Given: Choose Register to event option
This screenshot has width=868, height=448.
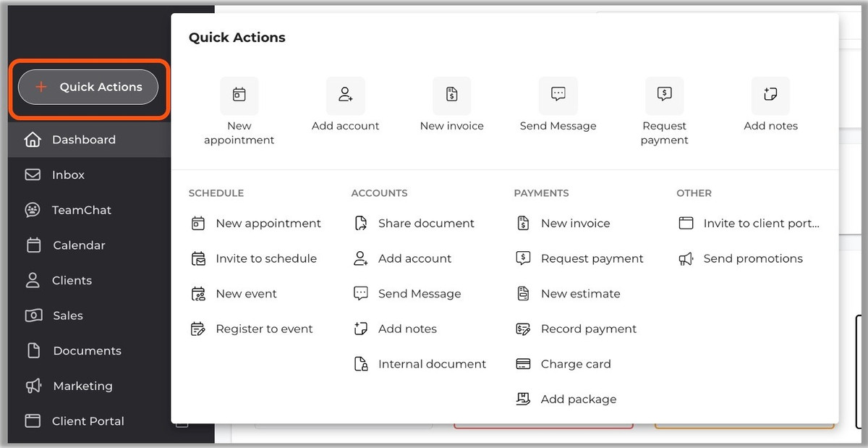Looking at the screenshot, I should coord(264,329).
